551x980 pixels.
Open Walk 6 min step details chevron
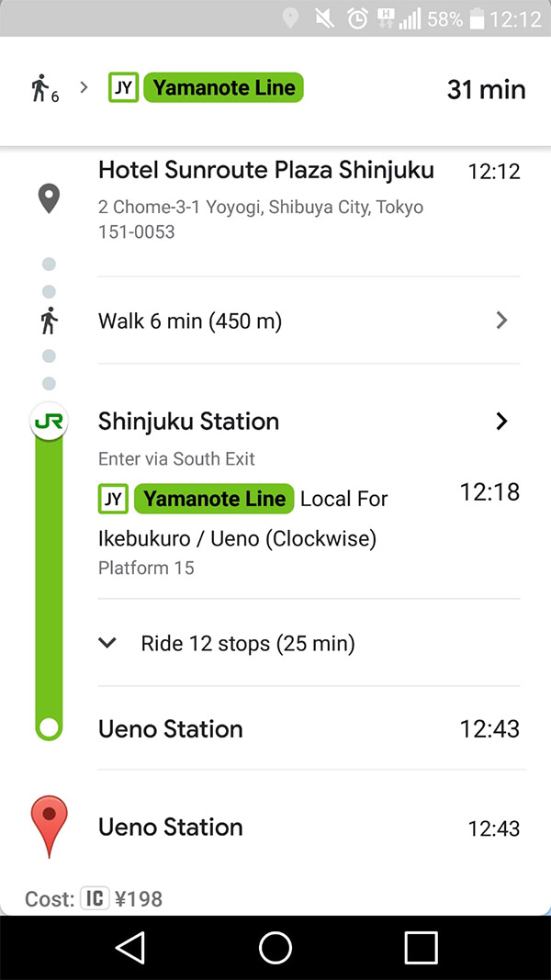[x=501, y=321]
